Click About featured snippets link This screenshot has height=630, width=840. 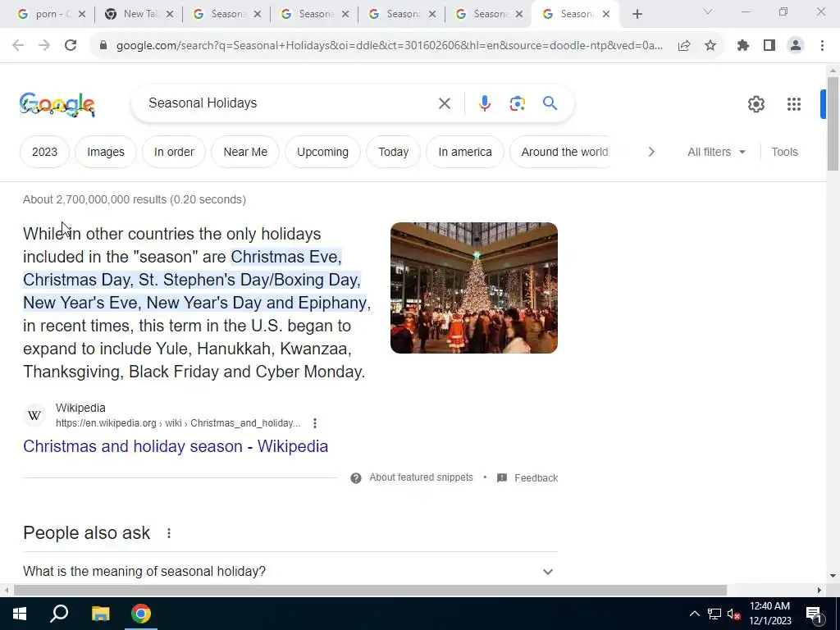[x=421, y=477]
